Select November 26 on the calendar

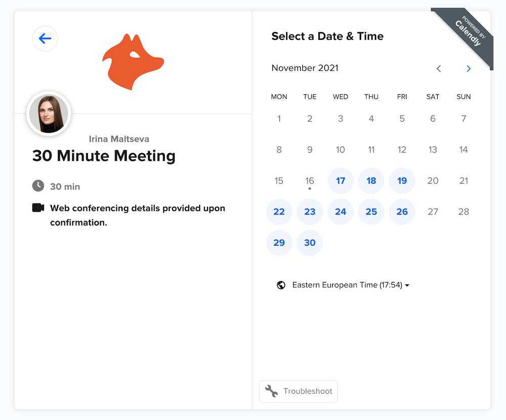click(402, 212)
